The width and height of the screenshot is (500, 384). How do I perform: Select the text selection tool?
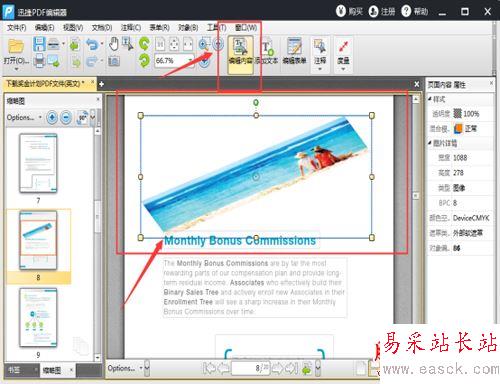[128, 44]
